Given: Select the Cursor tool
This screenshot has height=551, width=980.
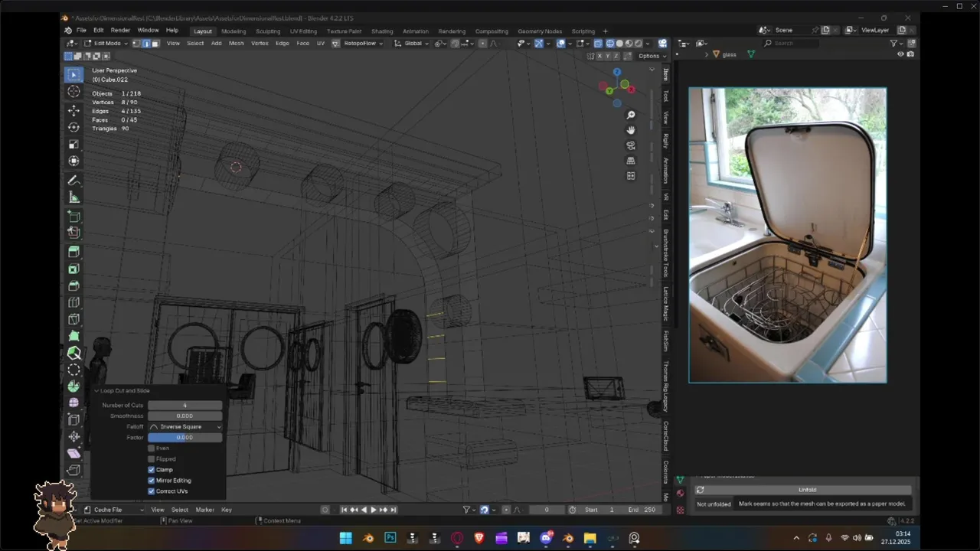Looking at the screenshot, I should [x=73, y=92].
